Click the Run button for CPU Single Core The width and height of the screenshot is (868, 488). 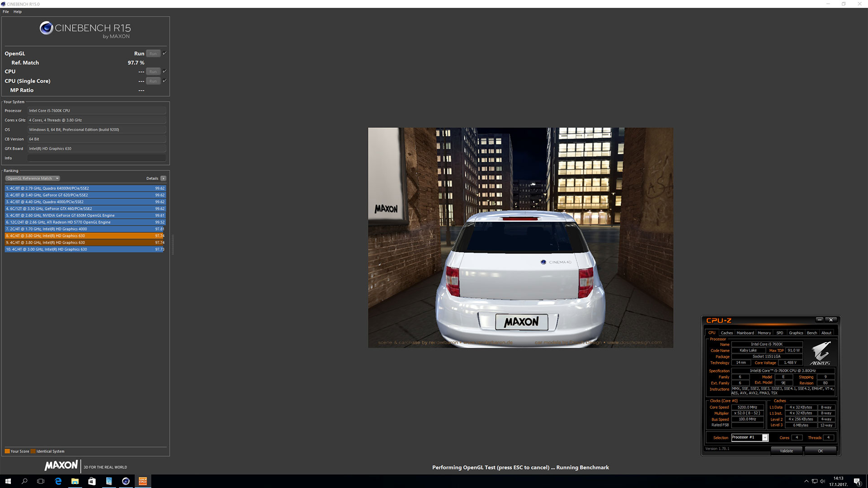pos(153,81)
